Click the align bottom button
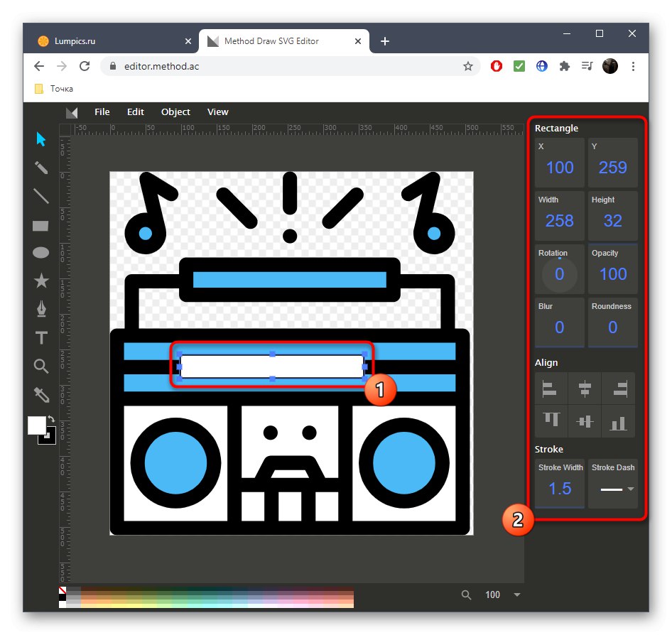Viewport: 672px width, 635px height. pos(619,423)
